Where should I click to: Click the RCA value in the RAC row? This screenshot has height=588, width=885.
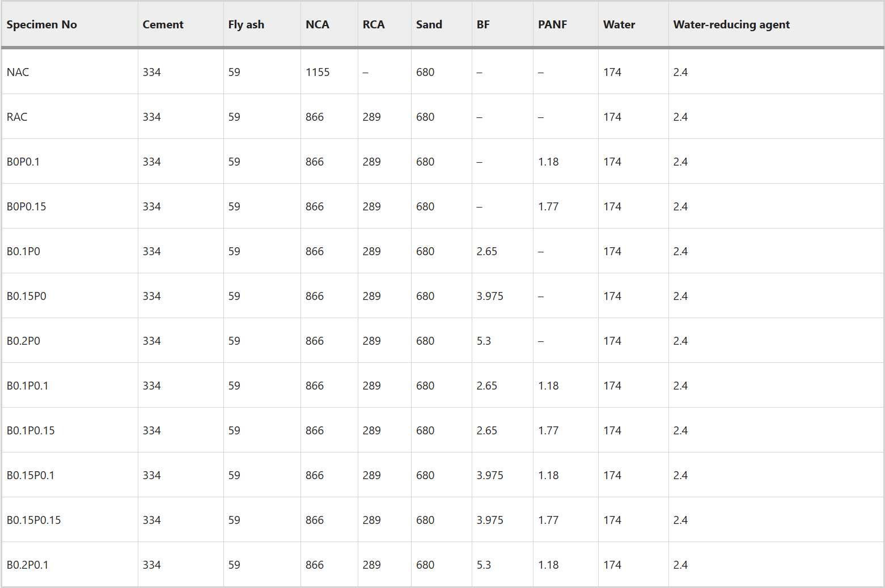click(x=372, y=117)
